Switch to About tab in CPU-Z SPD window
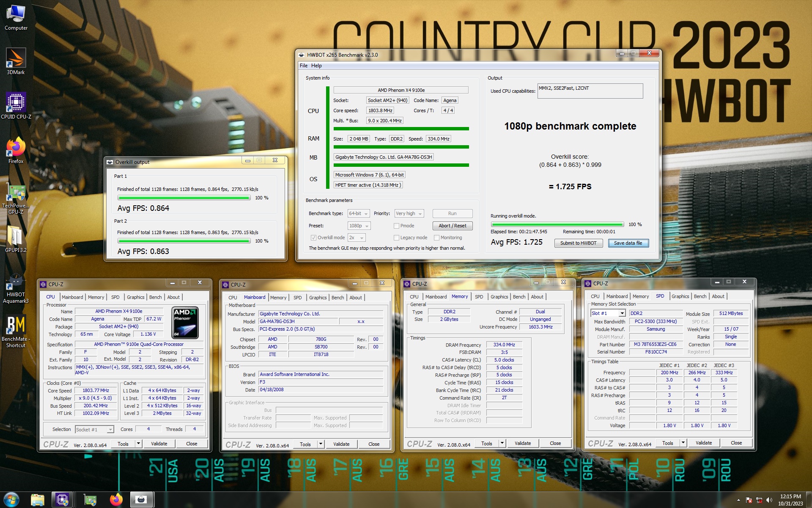812x508 pixels. click(x=718, y=296)
